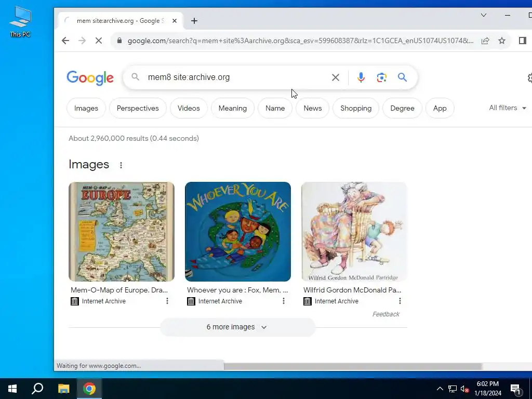Show hidden system tray icons
The width and height of the screenshot is (532, 399).
tap(440, 389)
